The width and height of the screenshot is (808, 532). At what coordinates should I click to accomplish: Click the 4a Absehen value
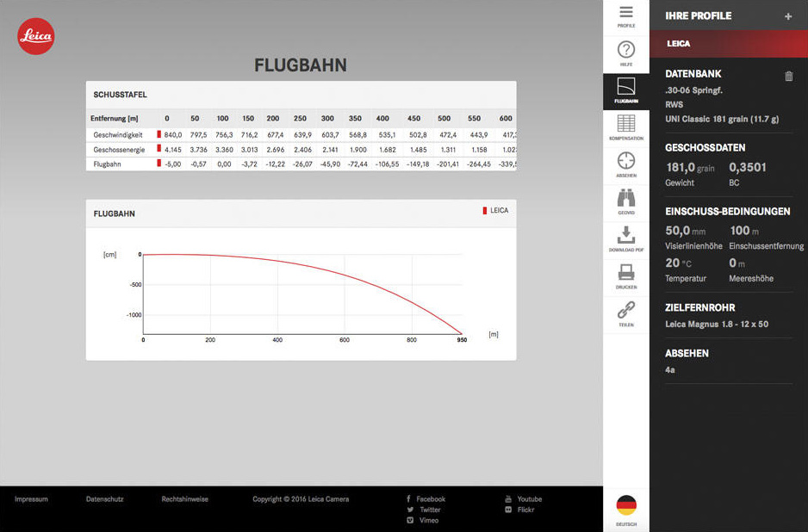[670, 370]
